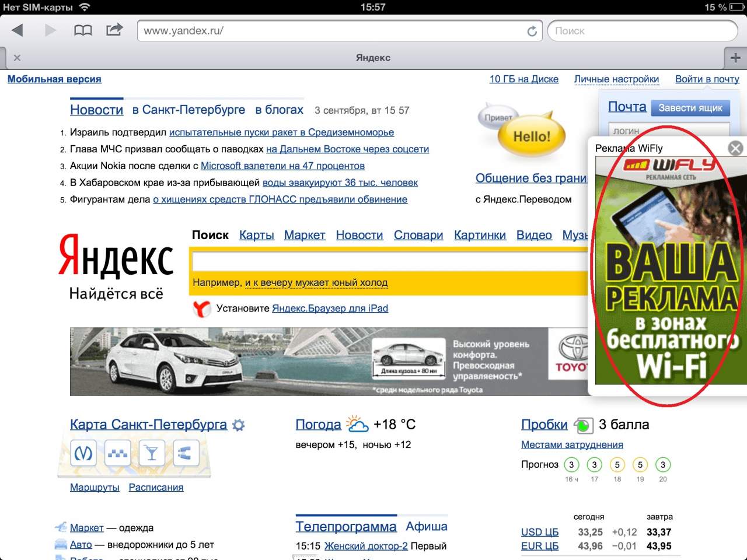Switch to the Картинки search tab
Image resolution: width=747 pixels, height=560 pixels.
(480, 235)
